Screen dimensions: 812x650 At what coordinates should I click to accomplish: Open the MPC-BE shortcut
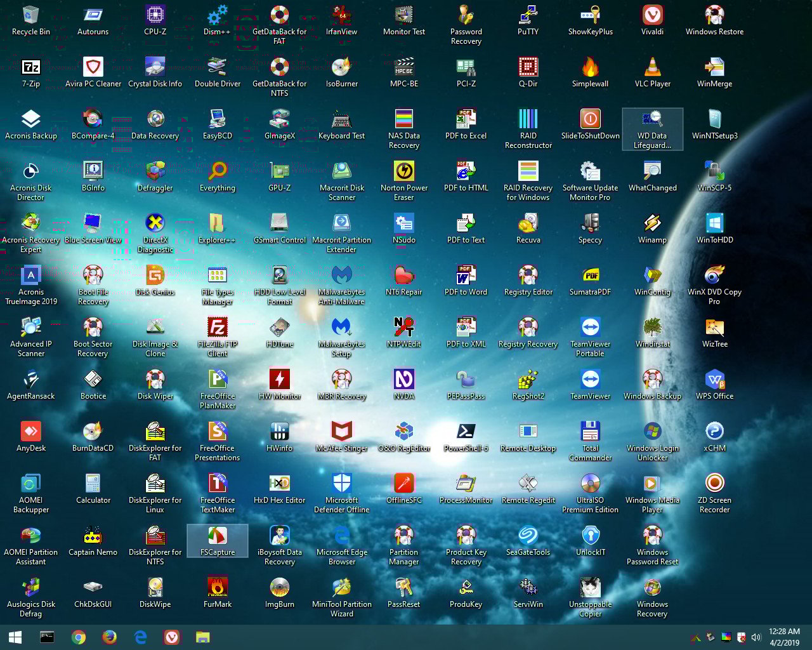[403, 72]
